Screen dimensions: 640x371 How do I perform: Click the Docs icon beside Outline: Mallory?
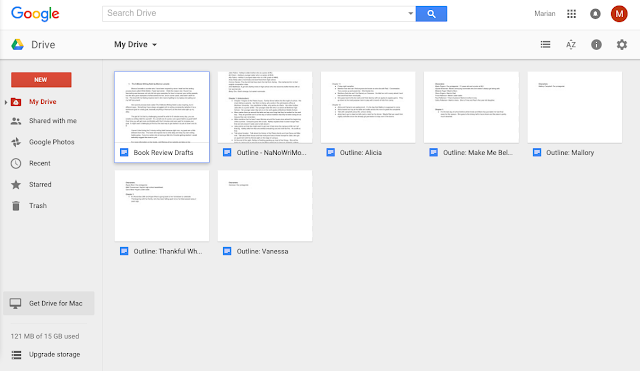tap(537, 152)
